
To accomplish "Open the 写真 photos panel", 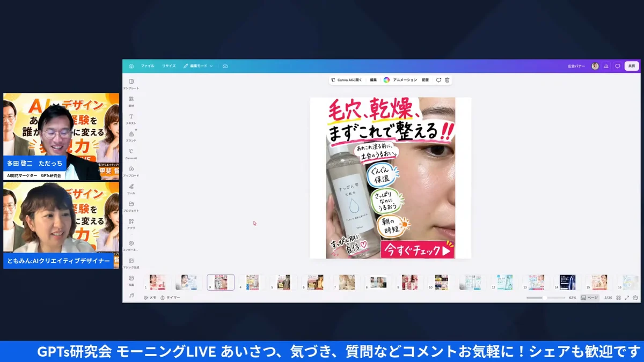I will coord(131,280).
